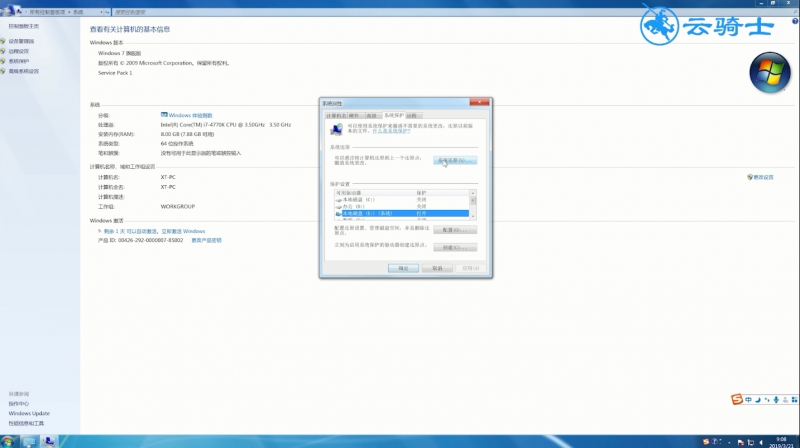The height and width of the screenshot is (448, 800).
Task: Click the system protection computer icon in the dialog
Action: tap(336, 130)
